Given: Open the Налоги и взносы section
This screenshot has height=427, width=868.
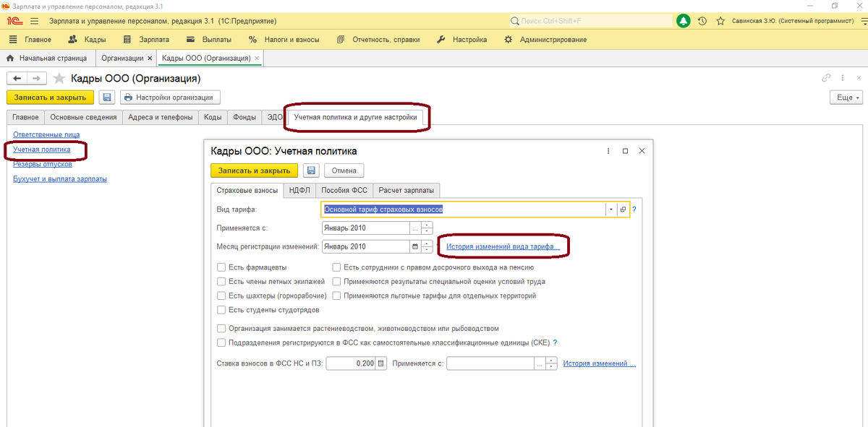Looking at the screenshot, I should point(284,40).
